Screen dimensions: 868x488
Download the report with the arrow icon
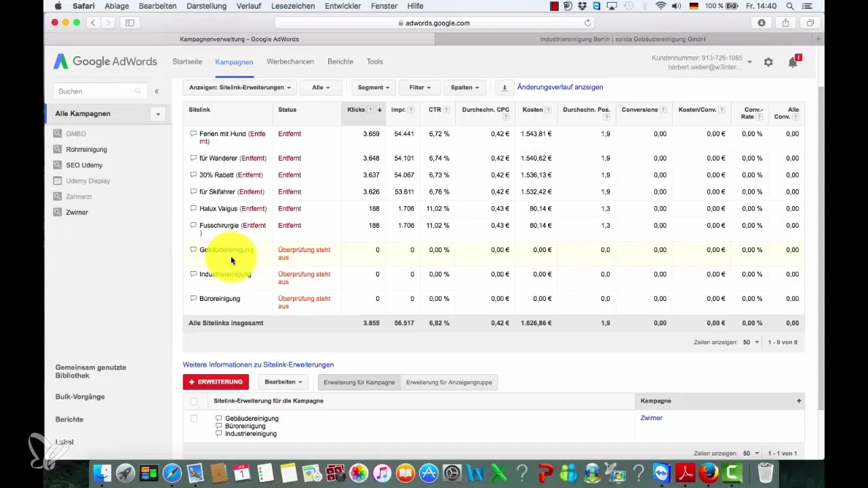point(504,87)
